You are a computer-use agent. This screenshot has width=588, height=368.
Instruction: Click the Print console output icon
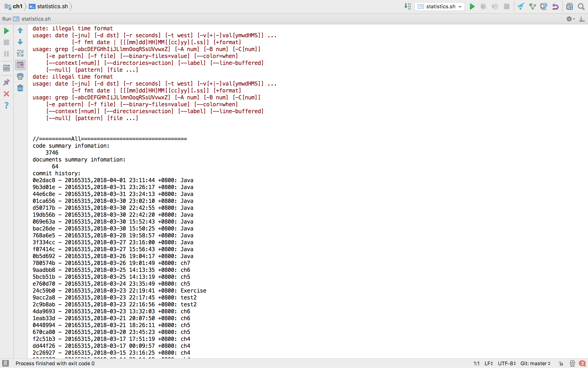(x=20, y=76)
